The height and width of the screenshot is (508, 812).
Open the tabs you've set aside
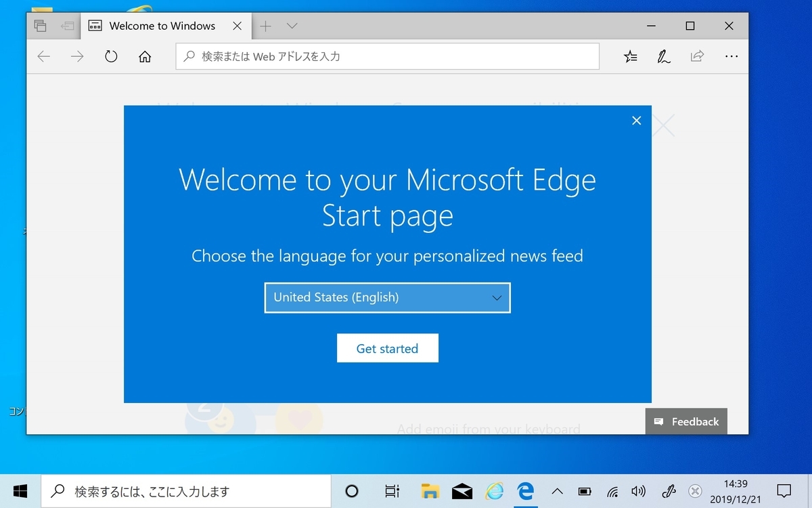(x=40, y=26)
